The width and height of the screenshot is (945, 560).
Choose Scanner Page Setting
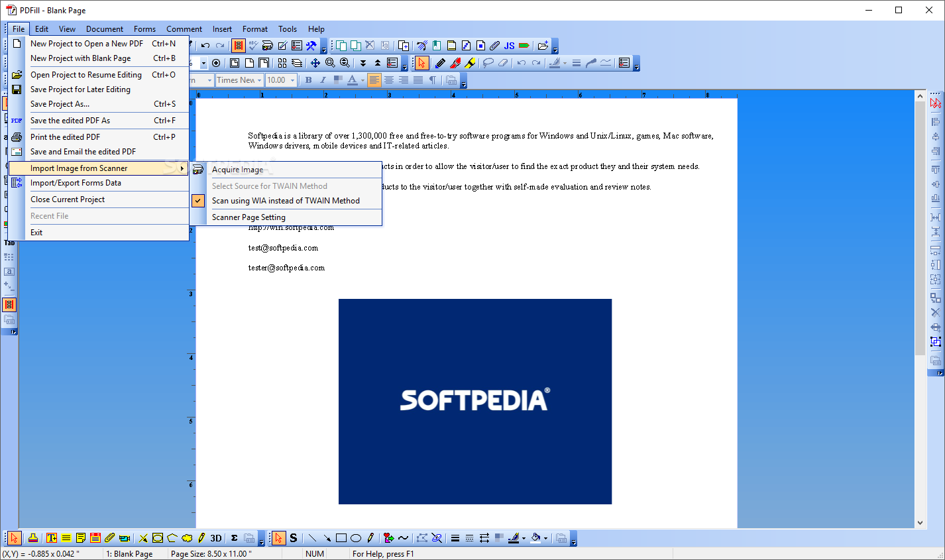(286, 217)
